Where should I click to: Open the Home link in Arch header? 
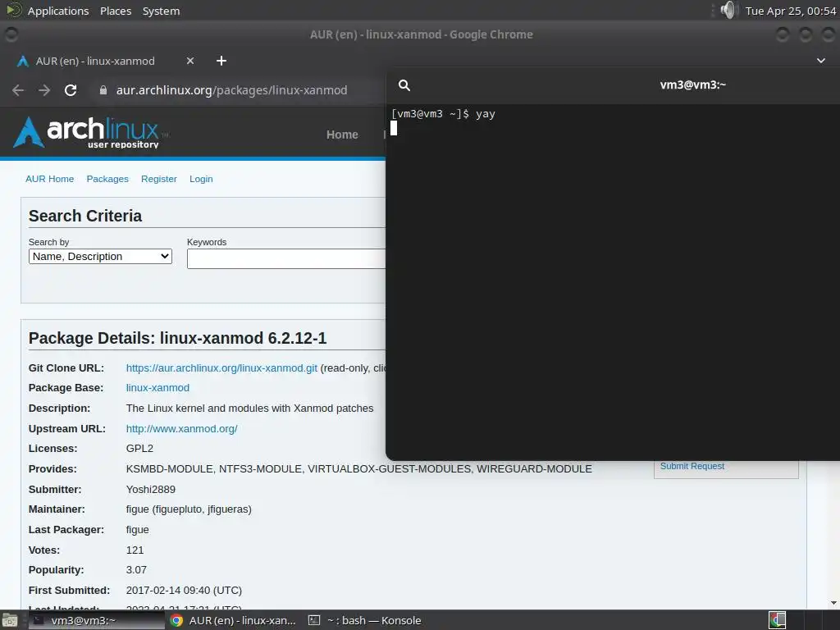pyautogui.click(x=342, y=135)
